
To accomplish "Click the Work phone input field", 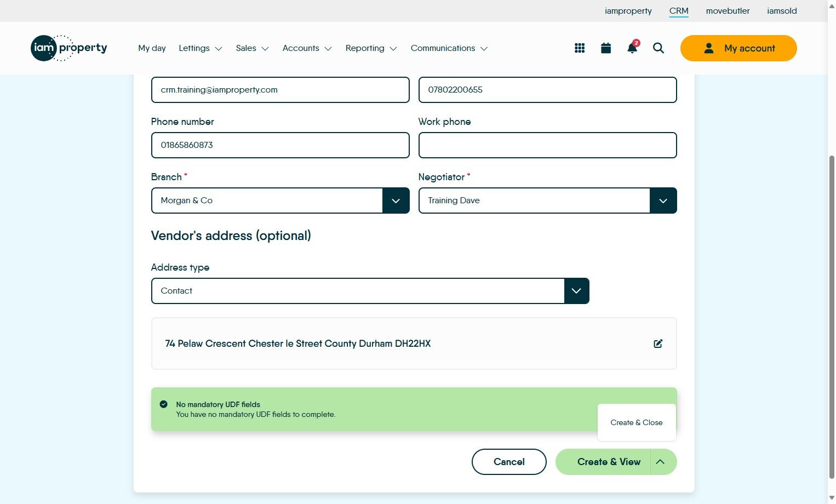I will [x=547, y=145].
